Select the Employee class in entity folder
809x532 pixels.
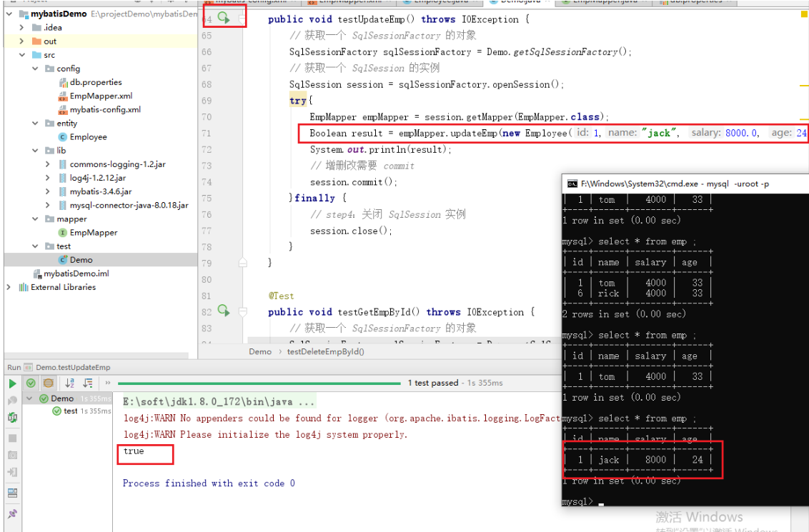(88, 136)
